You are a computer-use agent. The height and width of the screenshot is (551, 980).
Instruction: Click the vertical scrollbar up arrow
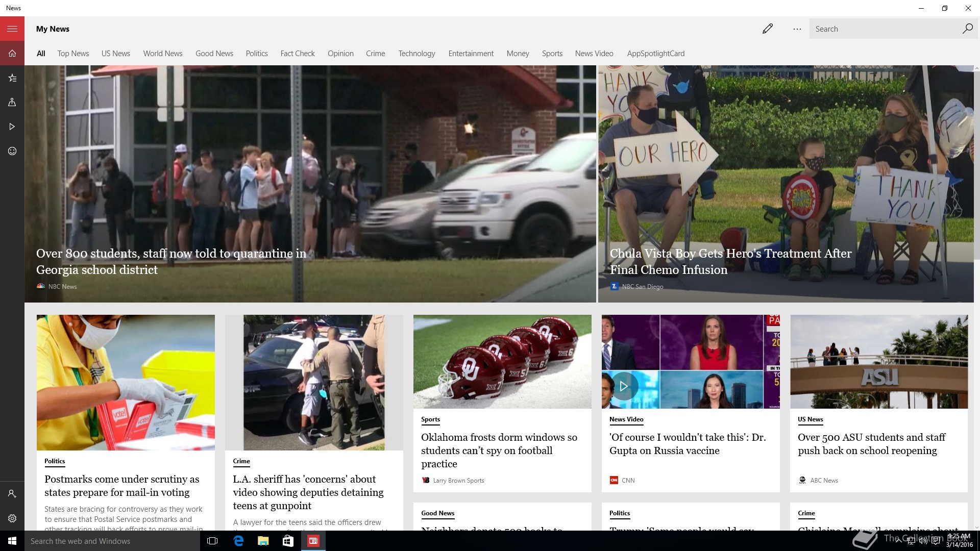(x=977, y=68)
